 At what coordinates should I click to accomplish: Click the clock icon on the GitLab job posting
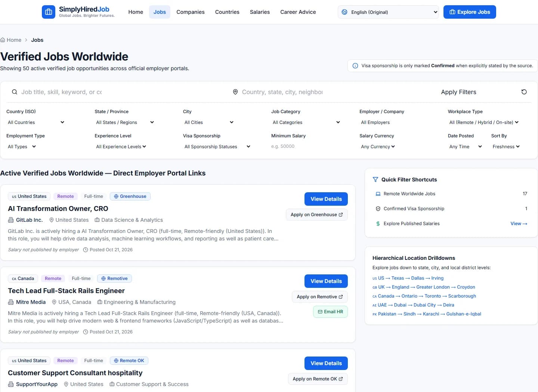pyautogui.click(x=86, y=250)
